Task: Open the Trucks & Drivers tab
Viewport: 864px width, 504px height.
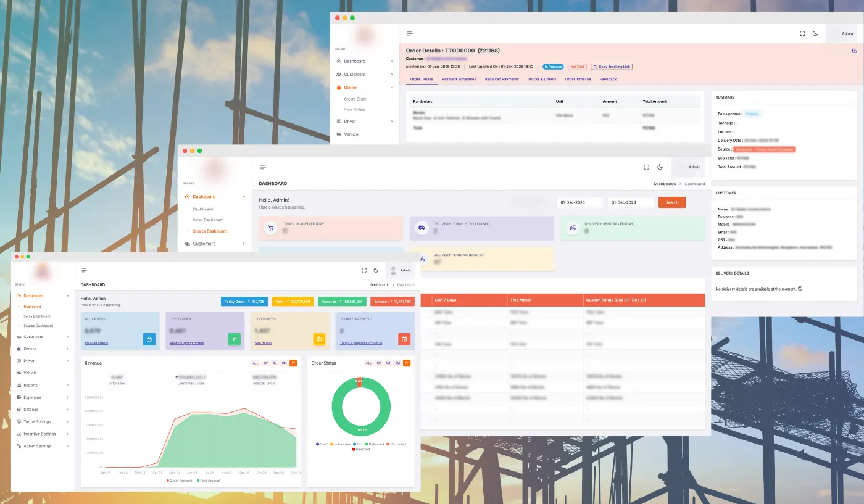Action: tap(542, 79)
